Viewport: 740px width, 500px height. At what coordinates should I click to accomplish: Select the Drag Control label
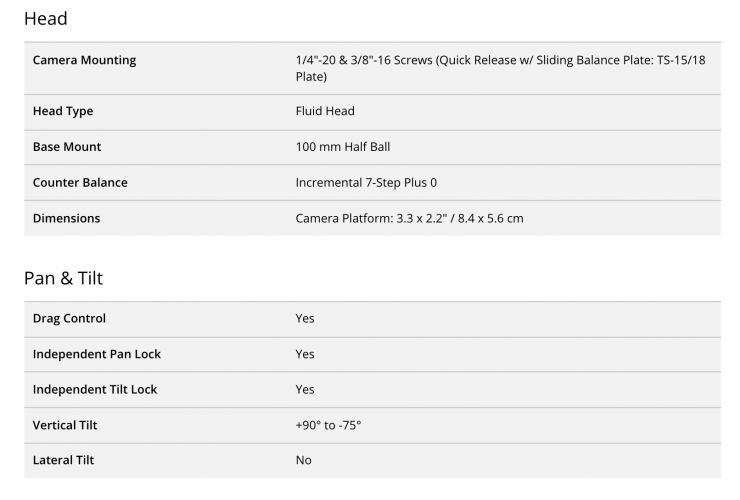[69, 319]
